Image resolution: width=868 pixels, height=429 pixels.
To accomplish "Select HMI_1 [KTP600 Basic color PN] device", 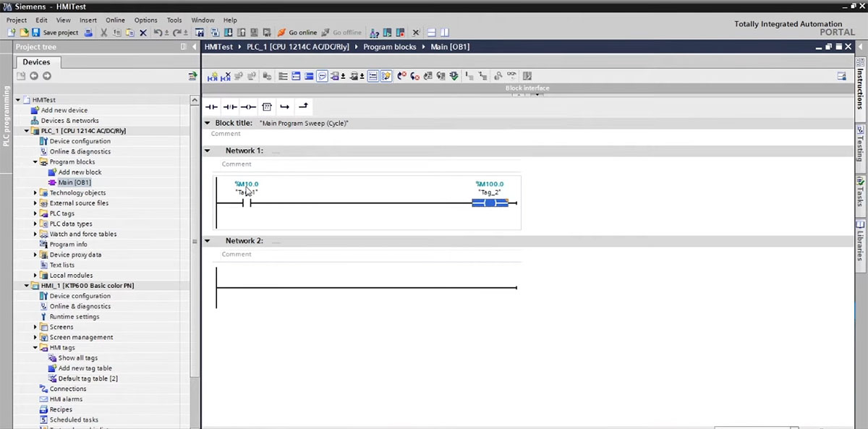I will pos(87,286).
